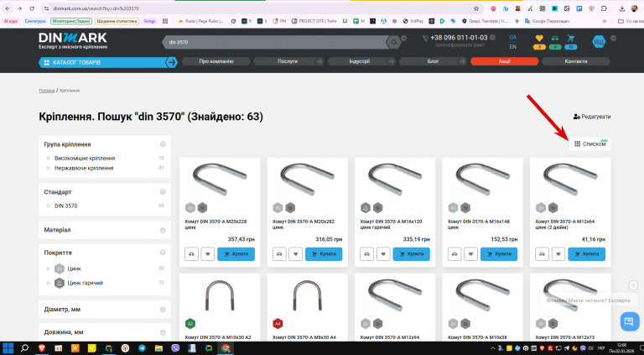Expand the Індустрії menu arrow
The width and height of the screenshot is (644, 355).
point(392,61)
